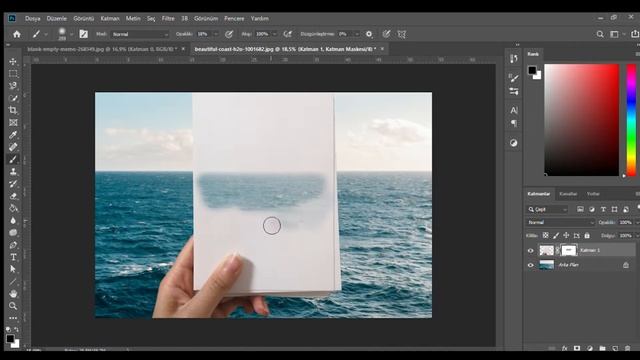Toggle the brush settings panel button

84,34
